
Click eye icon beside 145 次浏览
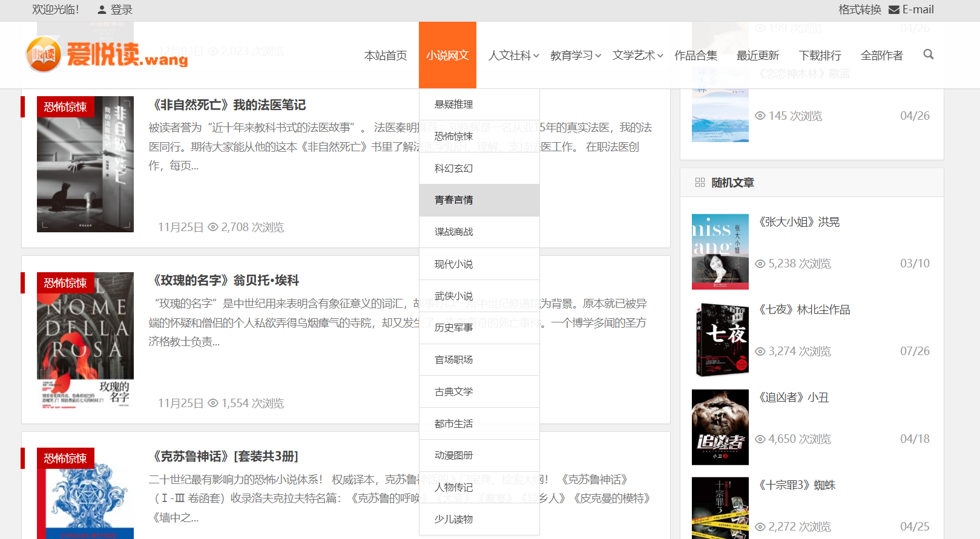point(760,116)
